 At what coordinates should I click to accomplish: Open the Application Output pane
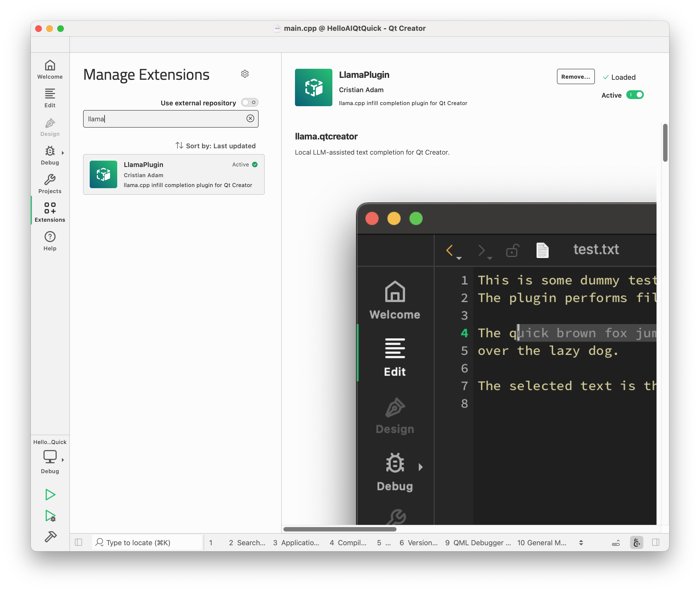296,543
